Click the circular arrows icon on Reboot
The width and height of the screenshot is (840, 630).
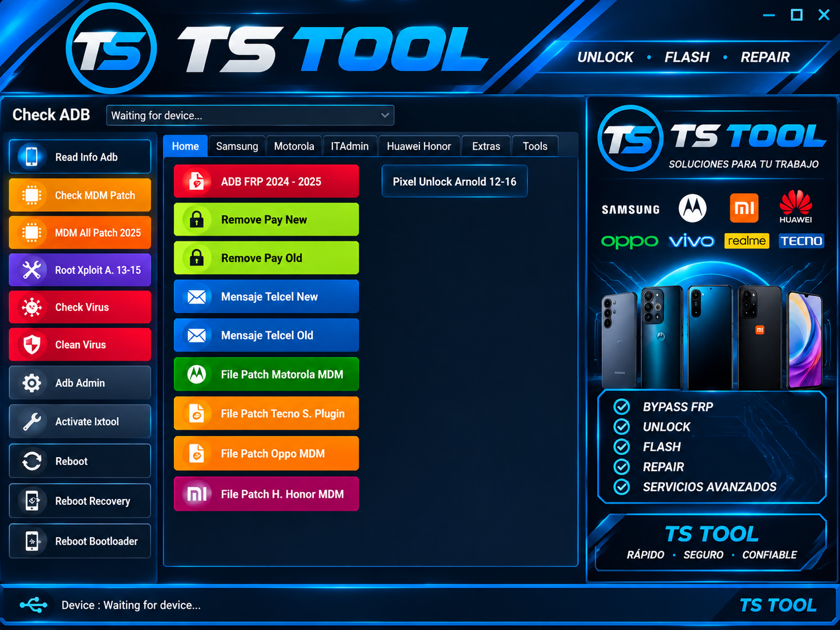[32, 461]
